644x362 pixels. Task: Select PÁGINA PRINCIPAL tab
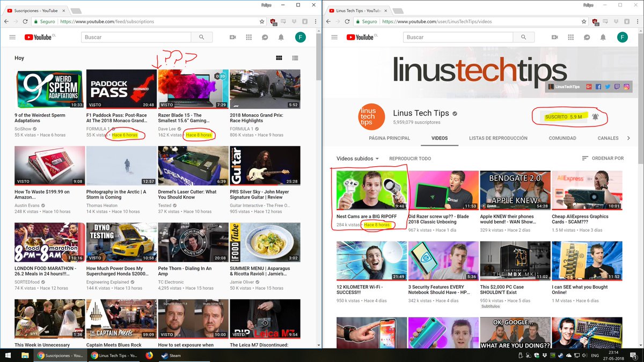(x=389, y=138)
